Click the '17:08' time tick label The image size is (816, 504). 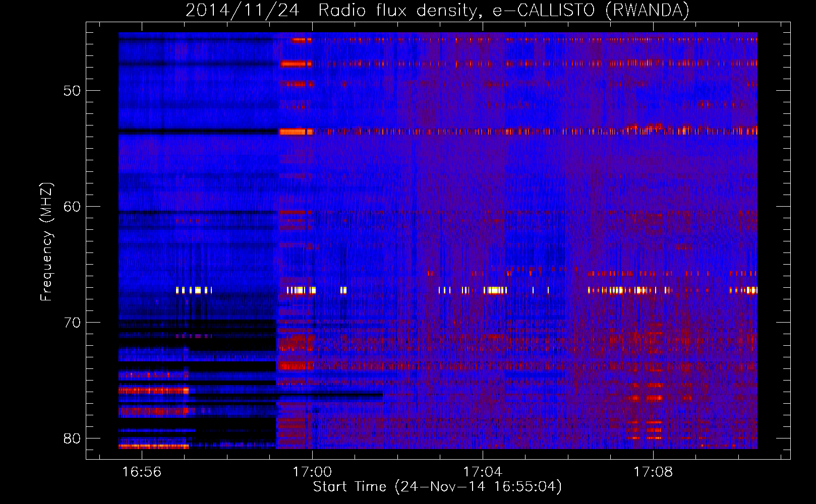pyautogui.click(x=653, y=472)
